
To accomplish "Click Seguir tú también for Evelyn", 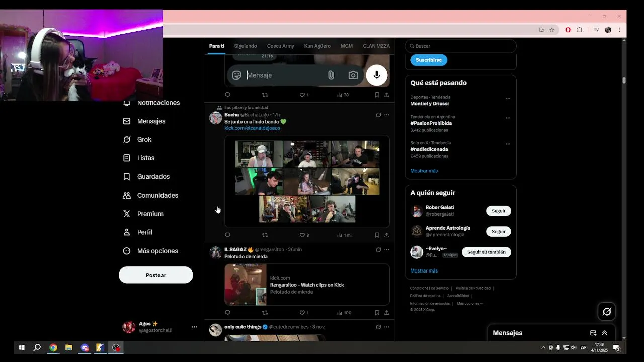I will [486, 252].
